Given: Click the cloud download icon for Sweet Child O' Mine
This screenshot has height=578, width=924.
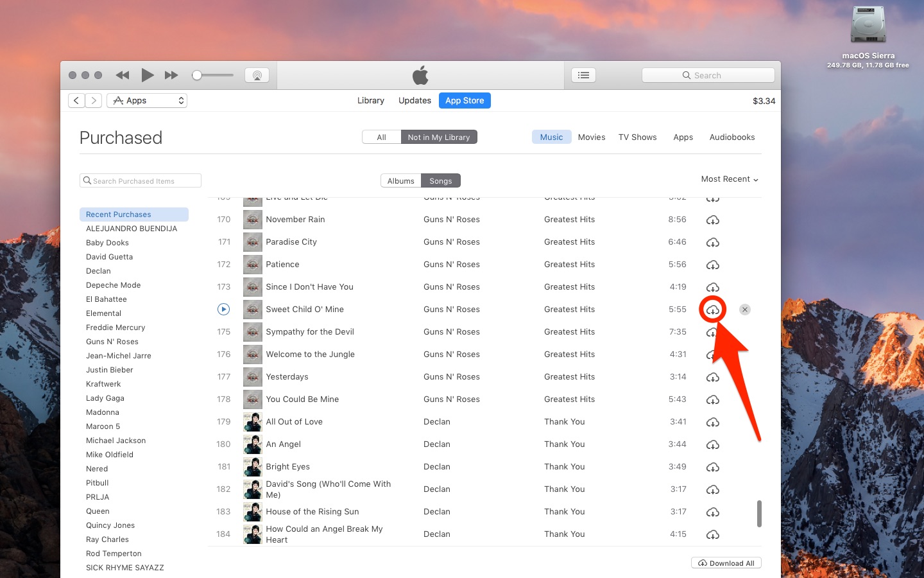Looking at the screenshot, I should click(x=713, y=310).
